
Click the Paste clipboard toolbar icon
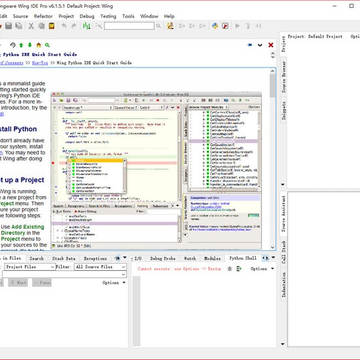(x=51, y=26)
